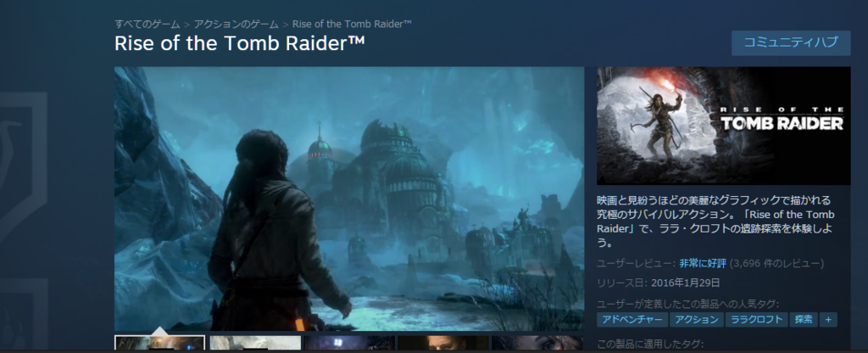Select the first highlighted screenshot thumbnail

[159, 343]
